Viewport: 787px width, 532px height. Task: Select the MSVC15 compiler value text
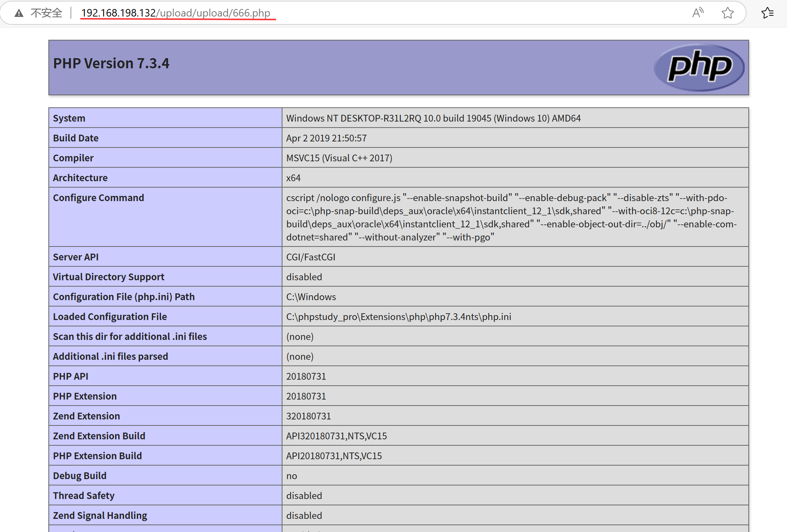point(339,158)
